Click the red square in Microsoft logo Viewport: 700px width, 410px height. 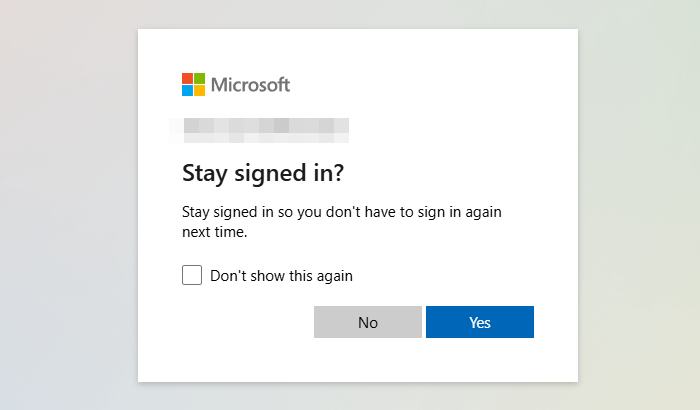click(x=187, y=78)
